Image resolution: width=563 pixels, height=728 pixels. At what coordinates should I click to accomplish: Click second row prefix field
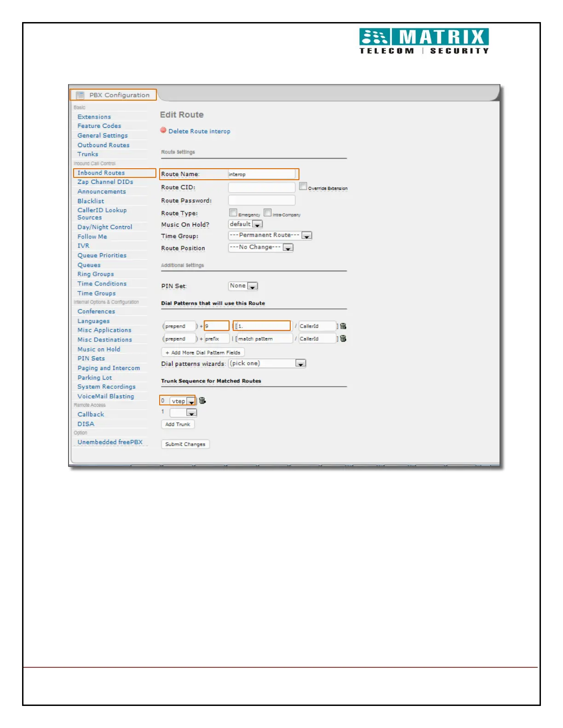217,339
